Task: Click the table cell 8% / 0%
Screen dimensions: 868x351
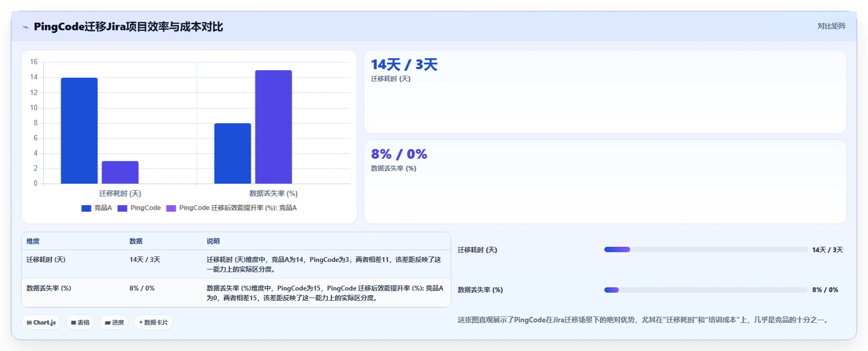Action: [x=142, y=288]
